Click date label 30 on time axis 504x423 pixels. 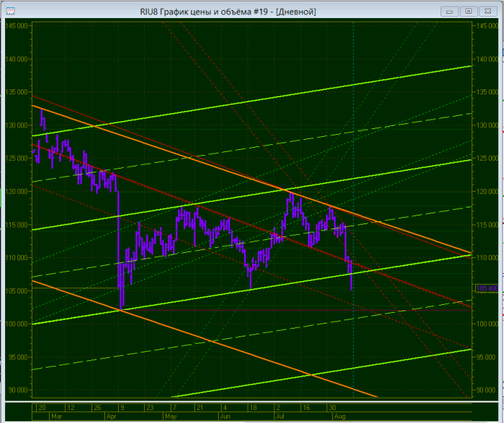point(332,408)
